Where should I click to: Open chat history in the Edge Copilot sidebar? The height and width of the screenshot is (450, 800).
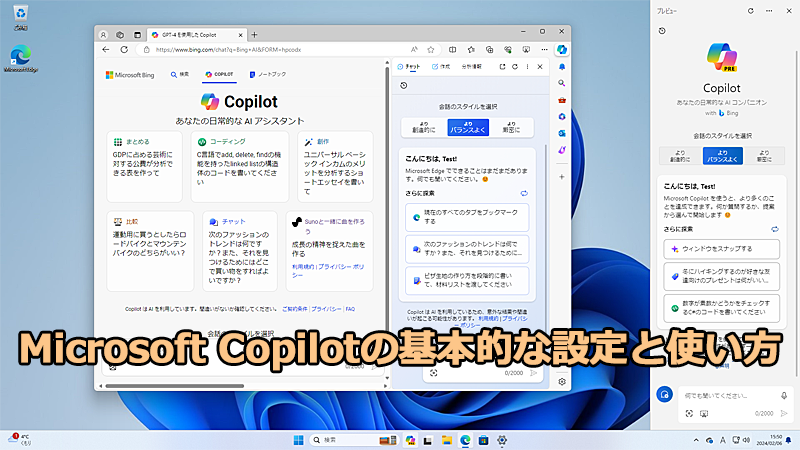[402, 86]
